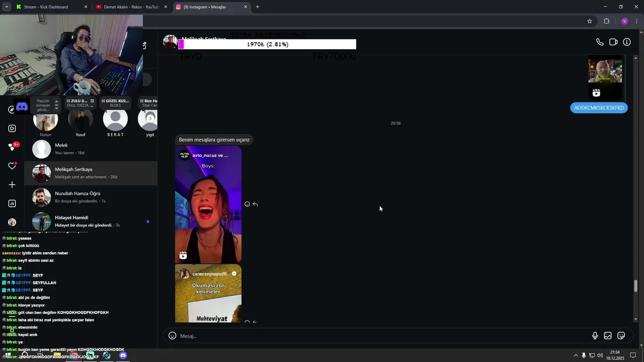Open the dashboard chart icon in sidebar
Viewport: 644px width, 362px height.
(12, 204)
